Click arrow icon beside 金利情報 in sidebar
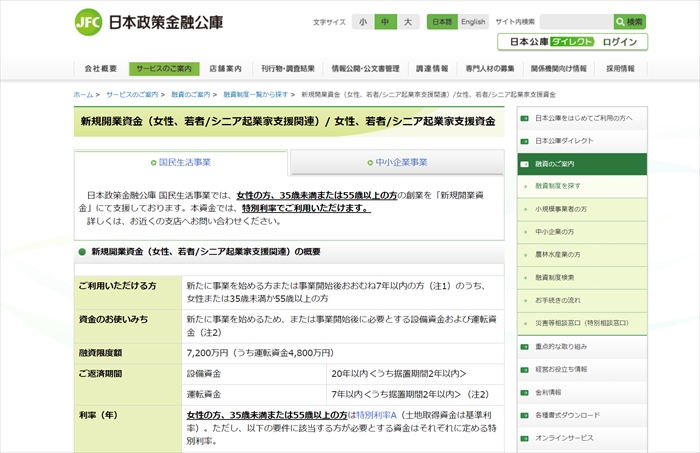This screenshot has width=700, height=453. 525,392
